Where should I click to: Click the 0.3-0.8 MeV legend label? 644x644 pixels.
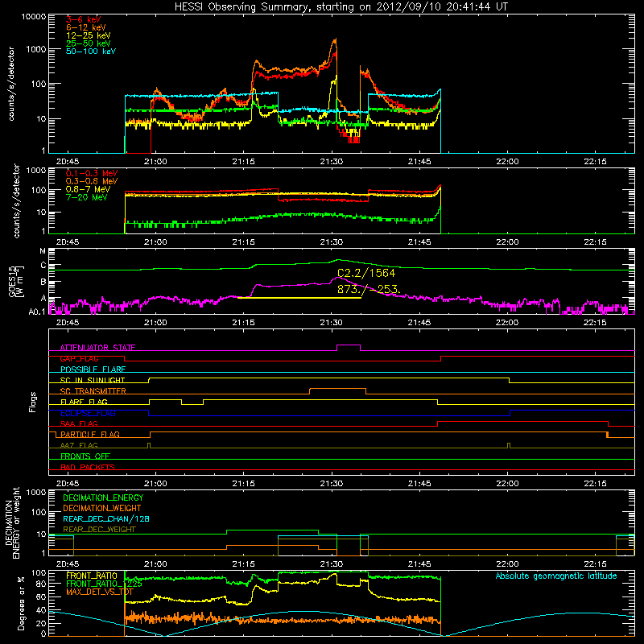pyautogui.click(x=92, y=181)
